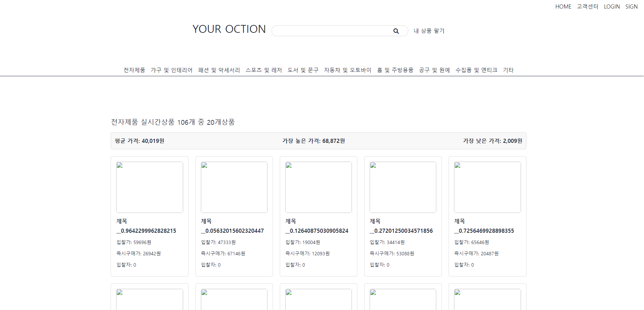Open the 내 상품 팔기 page
Image resolution: width=644 pixels, height=310 pixels.
coord(428,31)
